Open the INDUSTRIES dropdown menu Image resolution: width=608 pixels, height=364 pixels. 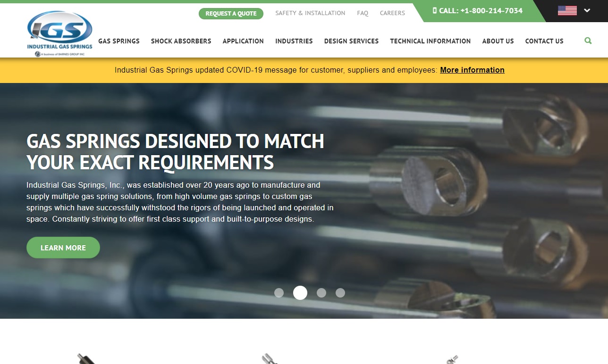click(294, 41)
